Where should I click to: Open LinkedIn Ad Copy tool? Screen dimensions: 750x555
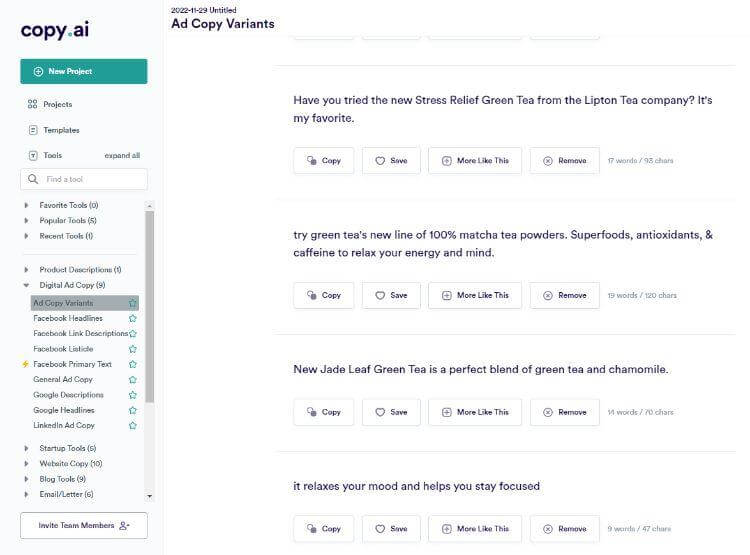pyautogui.click(x=64, y=425)
